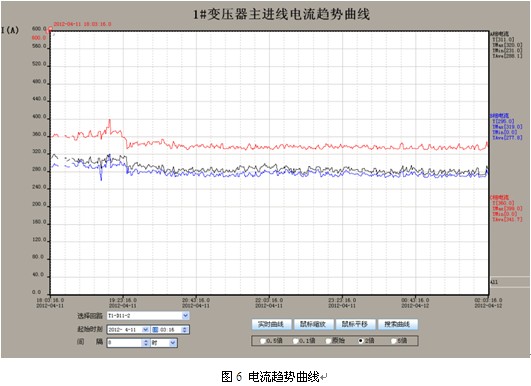Click the start time field showing 03:16
This screenshot has height=386, width=531.
click(x=170, y=329)
